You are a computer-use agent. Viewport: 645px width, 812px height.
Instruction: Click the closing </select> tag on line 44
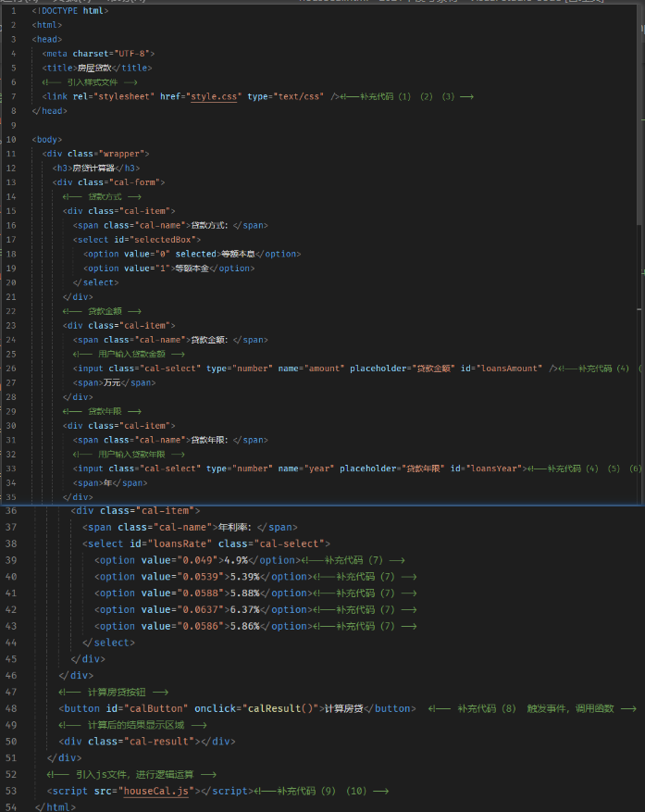point(108,643)
